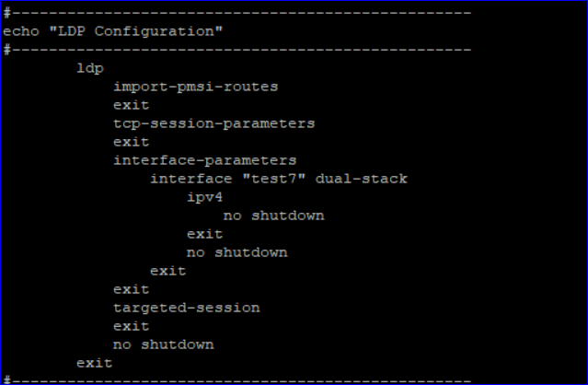Screen dimensions: 588x385
Task: Click the targeted-session line
Action: pos(186,308)
